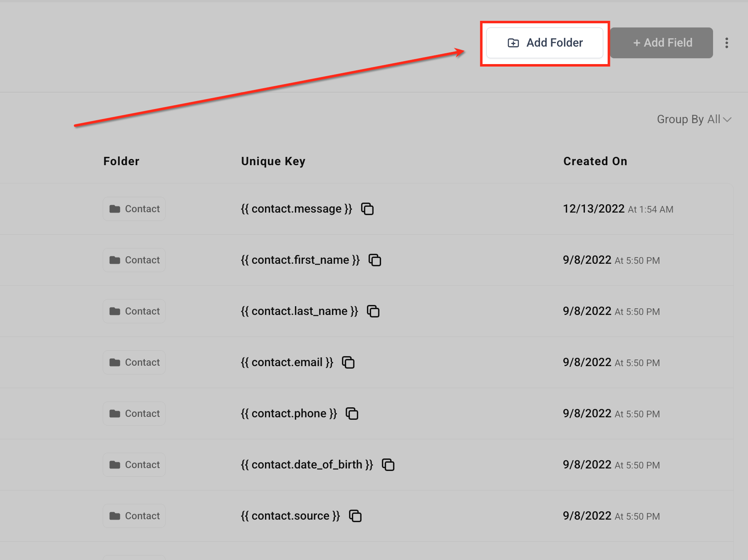Click the Add Folder button

(x=545, y=43)
